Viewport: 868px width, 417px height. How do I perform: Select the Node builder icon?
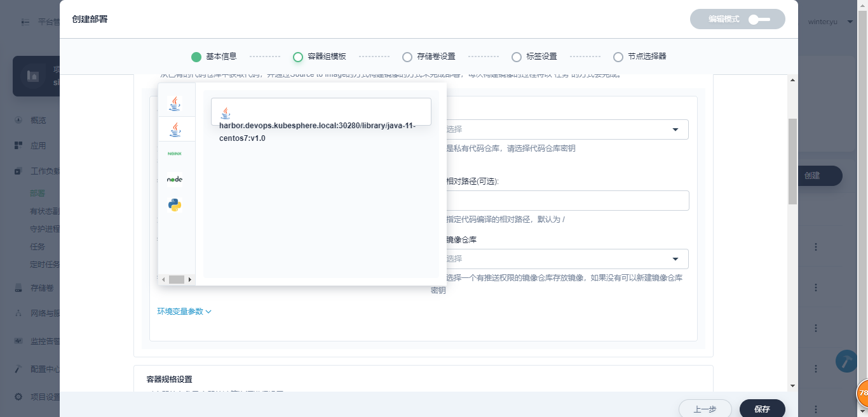(x=175, y=180)
